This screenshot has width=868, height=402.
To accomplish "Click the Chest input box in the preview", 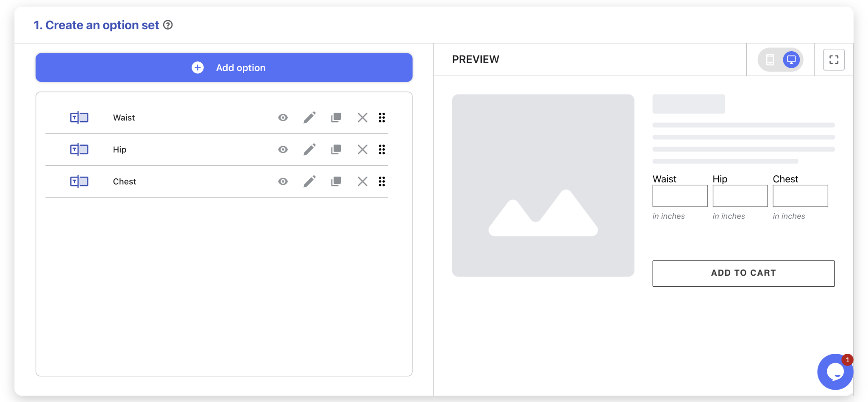I will [800, 196].
